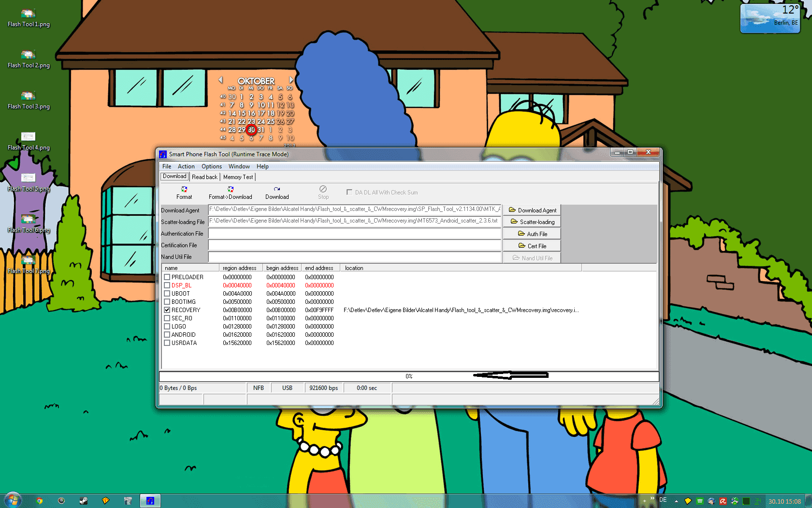Click the Certification File field

(x=355, y=245)
